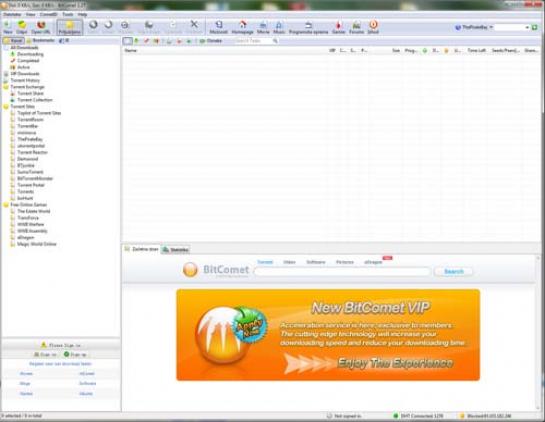The image size is (545, 422).
Task: Select ThePirateBay in the sidebar
Action: [x=30, y=139]
